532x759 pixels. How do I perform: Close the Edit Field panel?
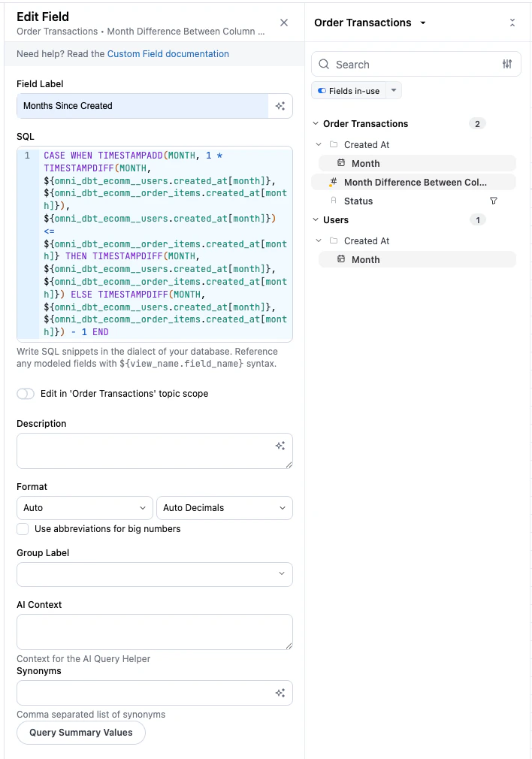tap(284, 23)
